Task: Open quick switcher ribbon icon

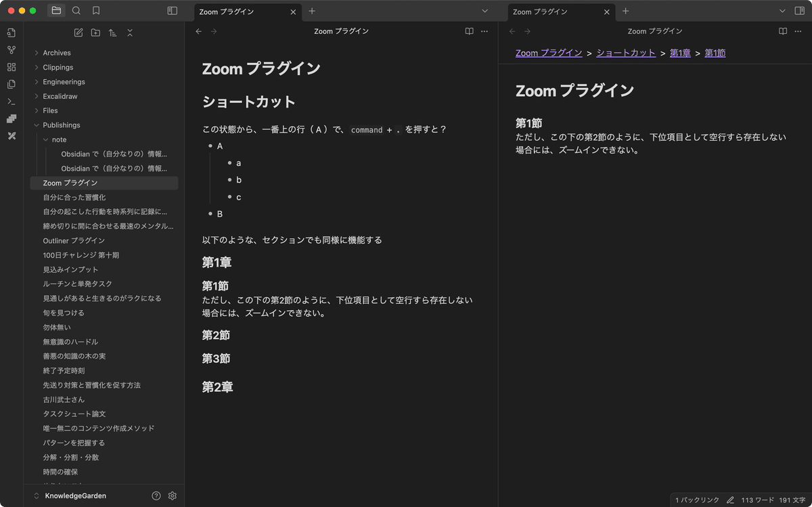Action: (x=12, y=32)
